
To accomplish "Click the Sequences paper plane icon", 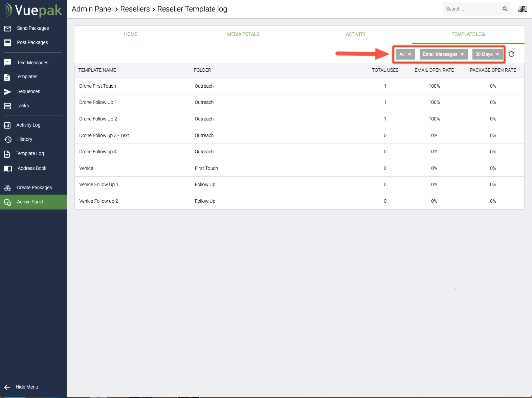I will pyautogui.click(x=7, y=92).
